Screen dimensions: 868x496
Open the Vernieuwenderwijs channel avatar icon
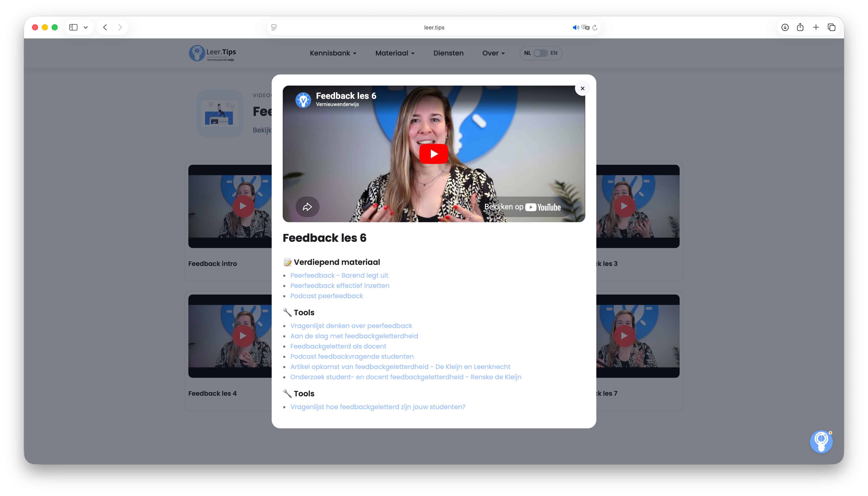pos(303,100)
